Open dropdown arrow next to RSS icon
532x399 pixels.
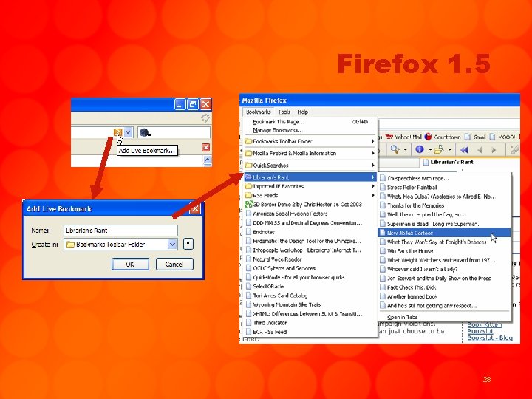point(128,132)
